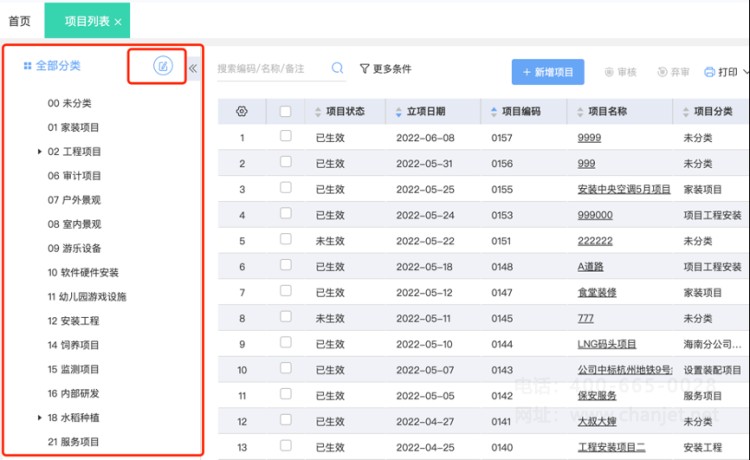Check the row 7 checkbox for 0147
The image size is (750, 460).
(x=286, y=291)
